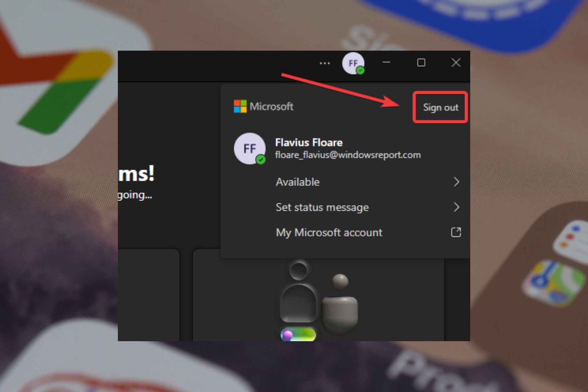Image resolution: width=588 pixels, height=392 pixels.
Task: Expand the Available status chevron
Action: point(456,182)
